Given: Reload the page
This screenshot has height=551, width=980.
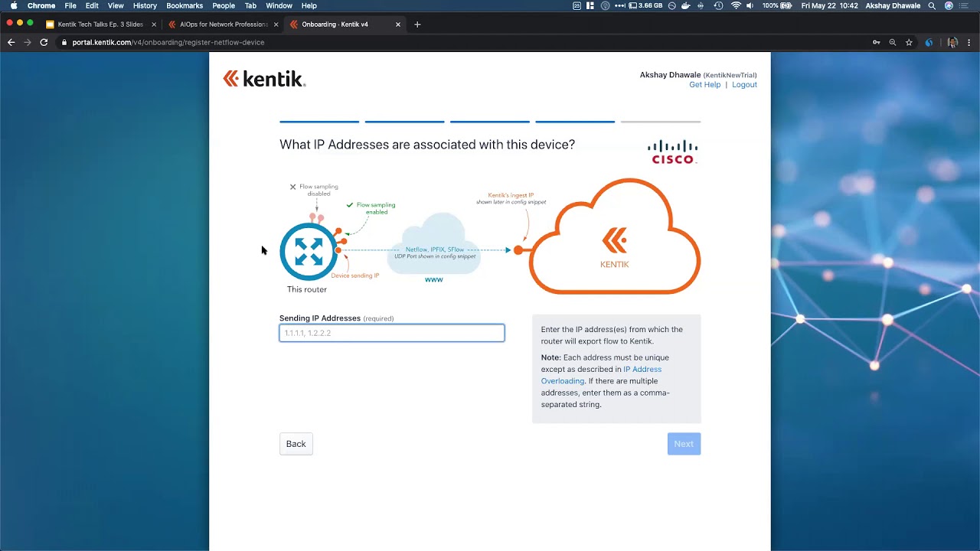Looking at the screenshot, I should pyautogui.click(x=44, y=42).
